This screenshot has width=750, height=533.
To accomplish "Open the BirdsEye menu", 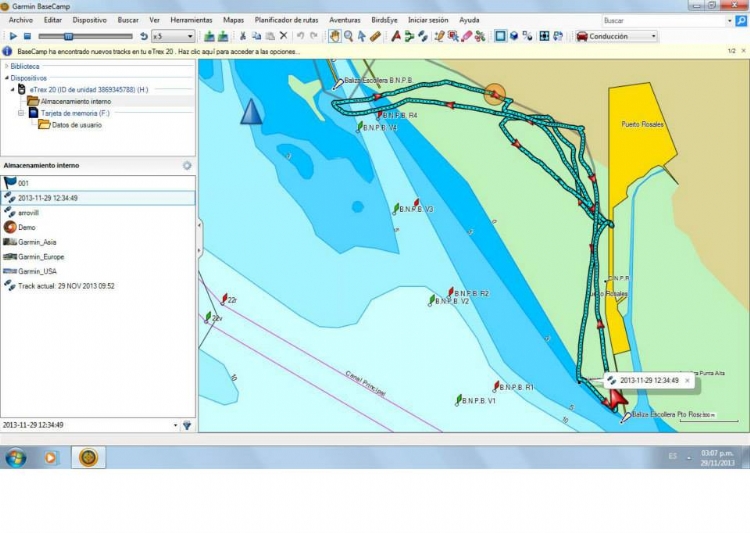I will [x=384, y=20].
